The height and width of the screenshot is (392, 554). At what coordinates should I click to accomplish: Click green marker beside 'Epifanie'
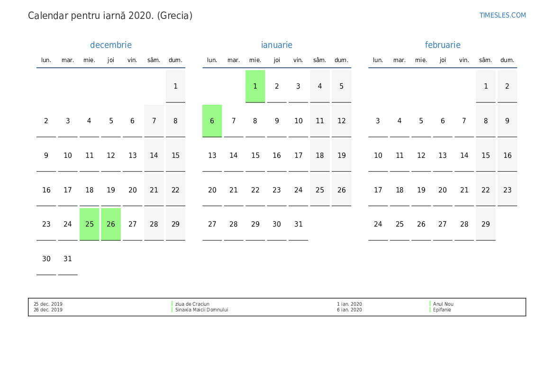point(430,310)
